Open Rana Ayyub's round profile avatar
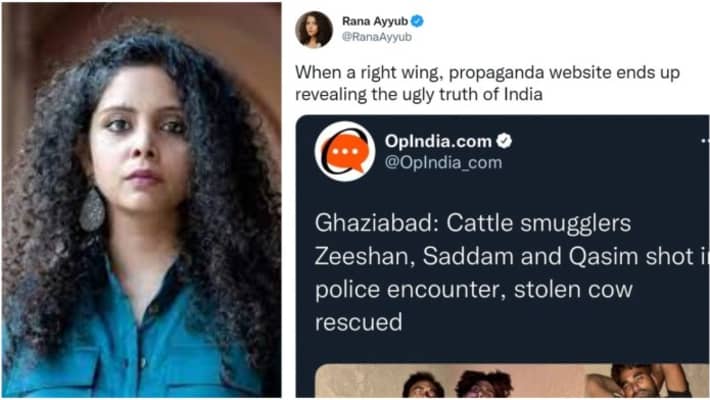 314,29
